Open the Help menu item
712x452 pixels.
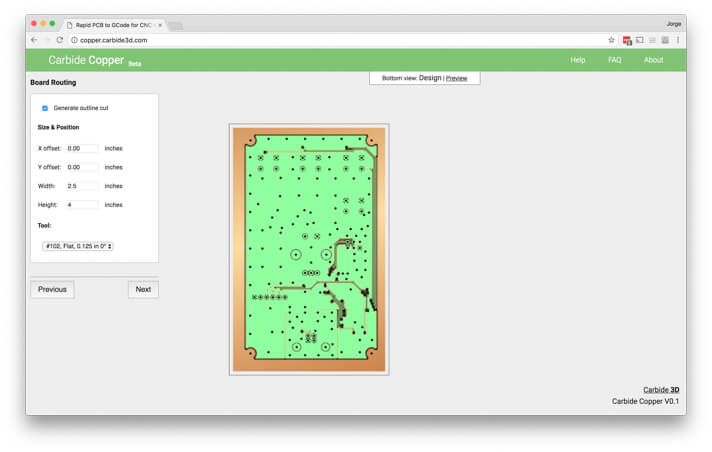tap(578, 60)
